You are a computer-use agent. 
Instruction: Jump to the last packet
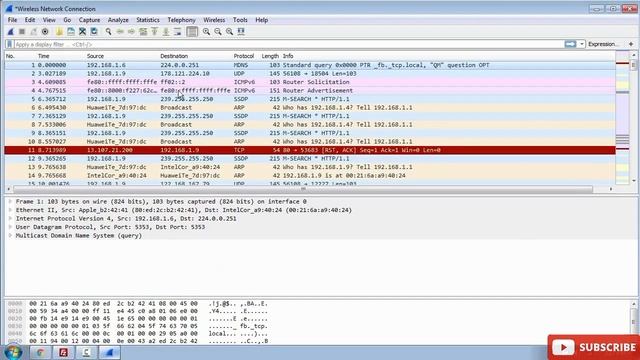(x=166, y=31)
